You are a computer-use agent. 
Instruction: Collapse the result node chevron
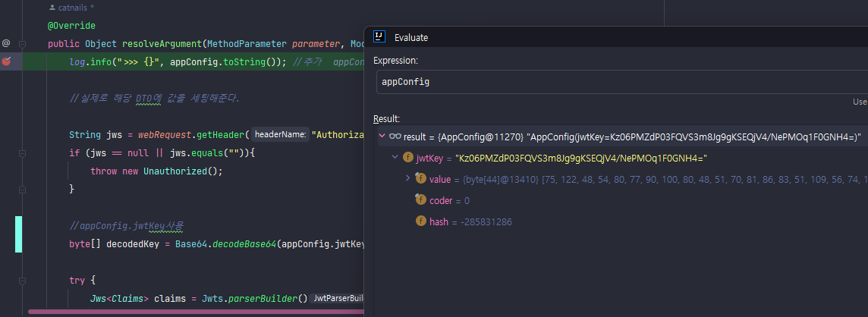[382, 136]
